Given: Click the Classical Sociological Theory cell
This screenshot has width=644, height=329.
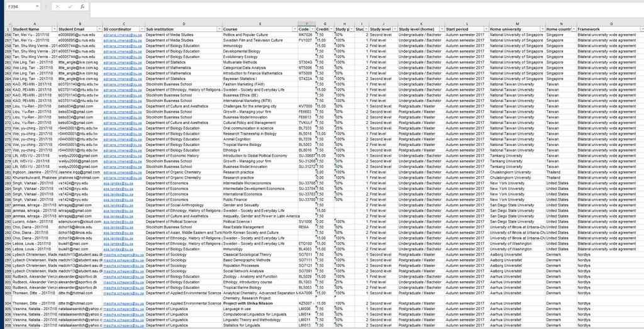Looking at the screenshot, I should pyautogui.click(x=260, y=255).
